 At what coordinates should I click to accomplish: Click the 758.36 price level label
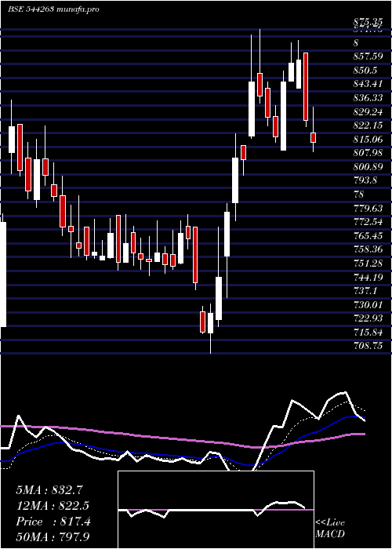pyautogui.click(x=368, y=250)
